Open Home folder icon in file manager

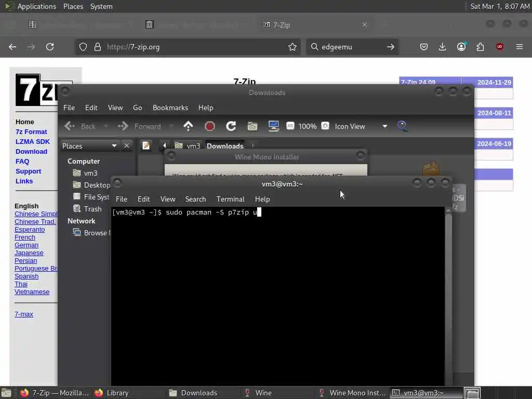click(x=252, y=126)
